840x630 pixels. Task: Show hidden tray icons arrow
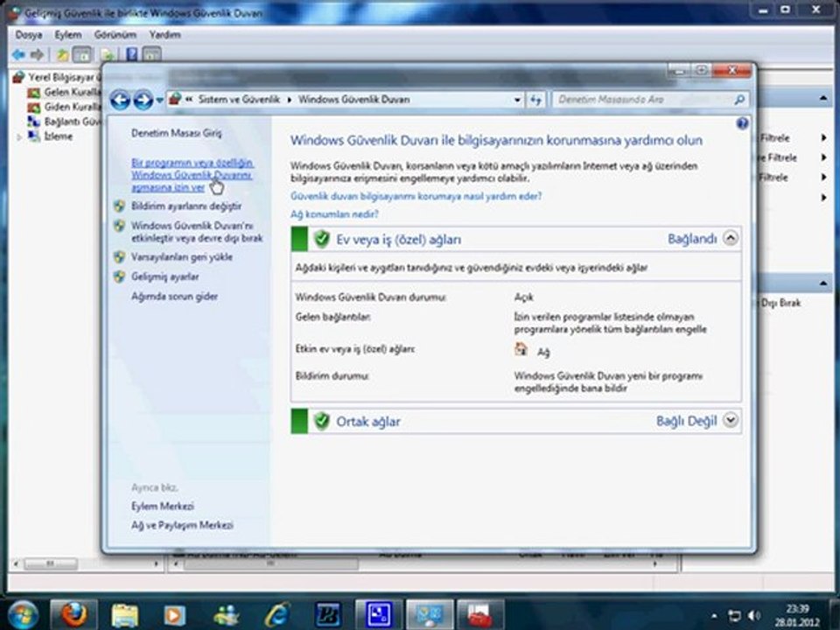[714, 617]
